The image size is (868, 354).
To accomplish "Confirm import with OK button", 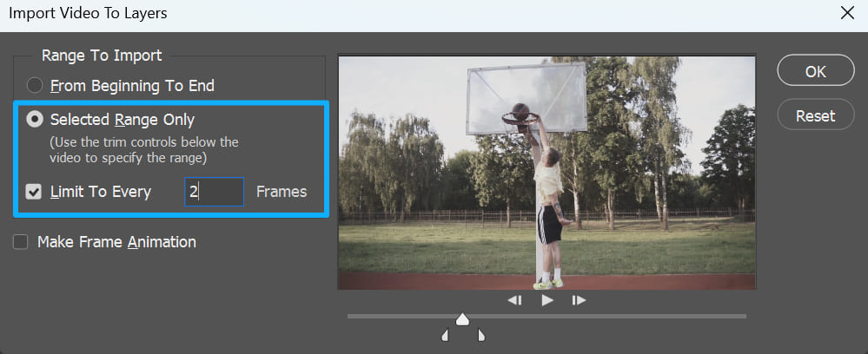I will (x=815, y=70).
